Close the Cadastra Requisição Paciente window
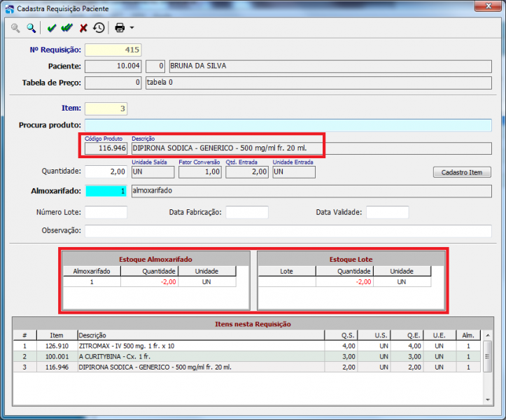This screenshot has width=506, height=420. 489,6
